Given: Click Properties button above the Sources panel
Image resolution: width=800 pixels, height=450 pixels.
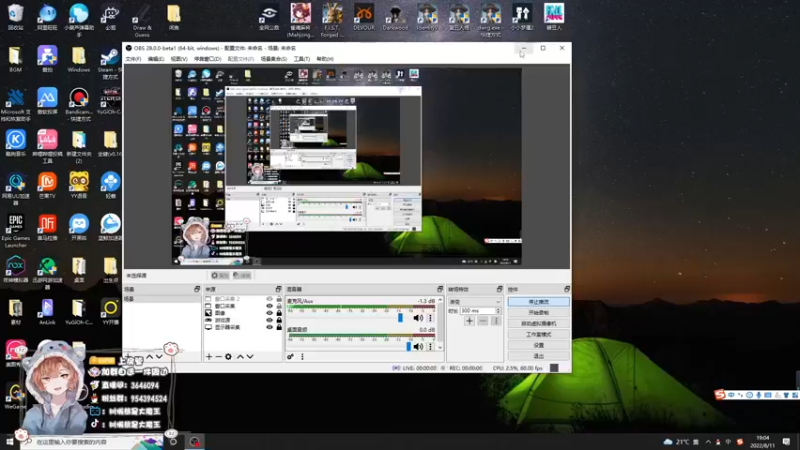Looking at the screenshot, I should (x=219, y=276).
